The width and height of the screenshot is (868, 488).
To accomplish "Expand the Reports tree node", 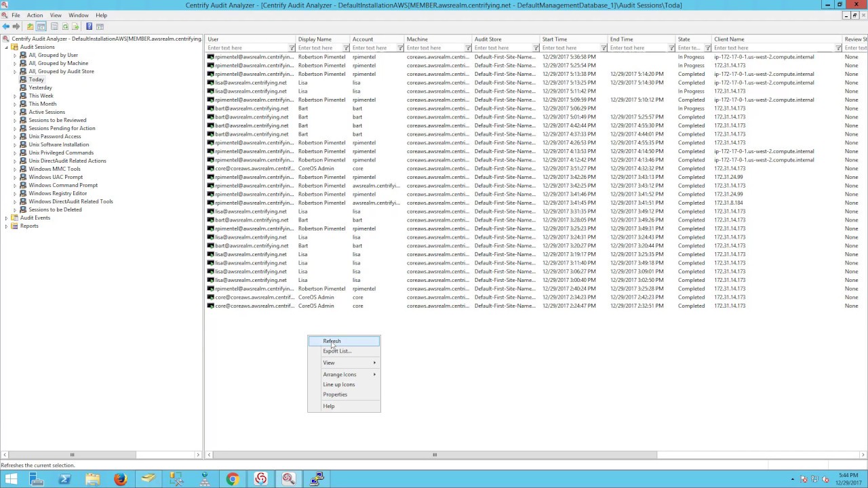I will tap(6, 226).
